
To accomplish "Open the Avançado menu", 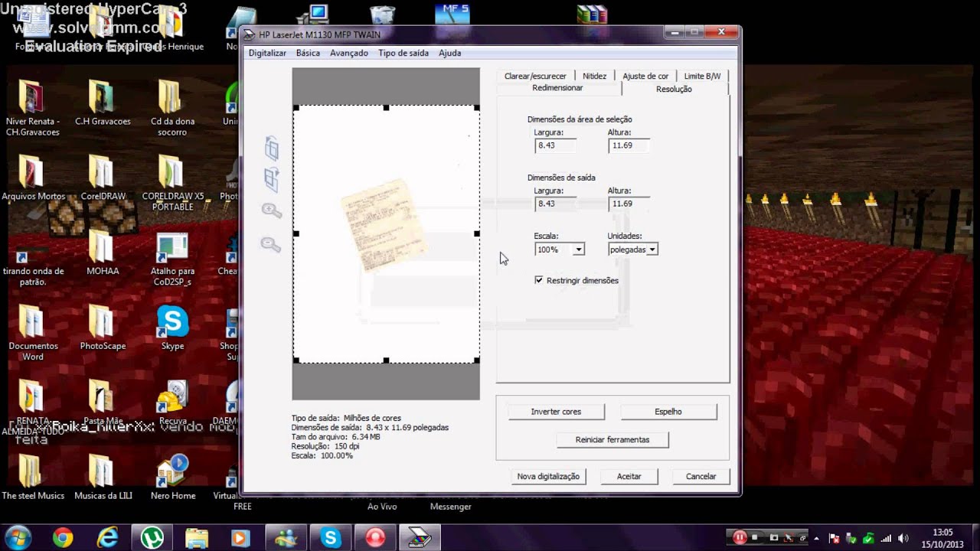I will 349,53.
